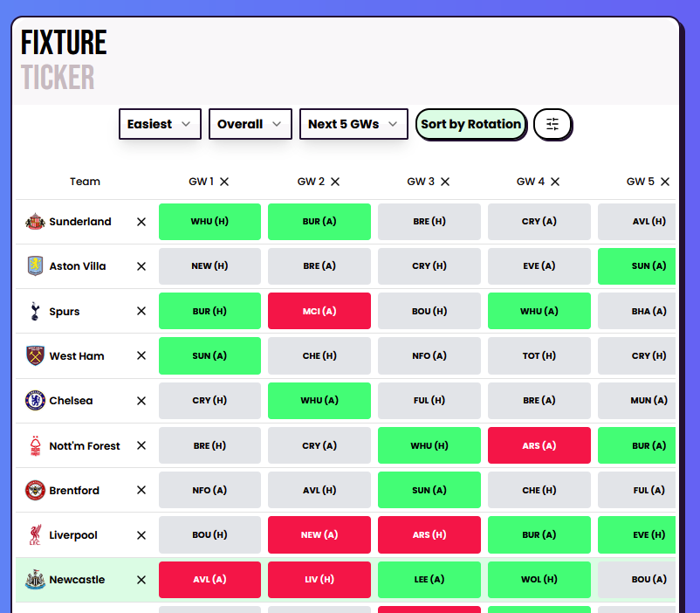Remove the GW 1 column
Image resolution: width=700 pixels, height=613 pixels.
[x=224, y=182]
